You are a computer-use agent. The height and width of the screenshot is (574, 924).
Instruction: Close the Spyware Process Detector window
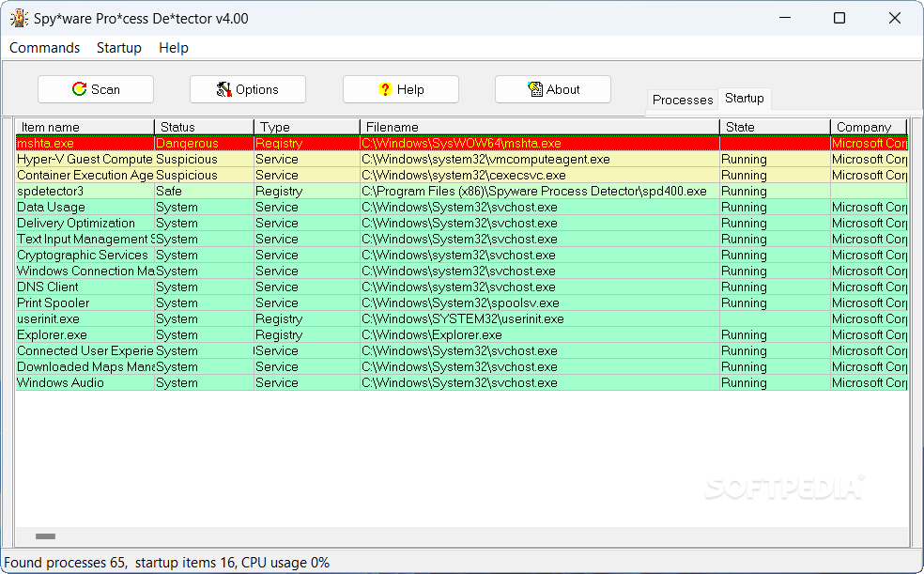click(895, 18)
